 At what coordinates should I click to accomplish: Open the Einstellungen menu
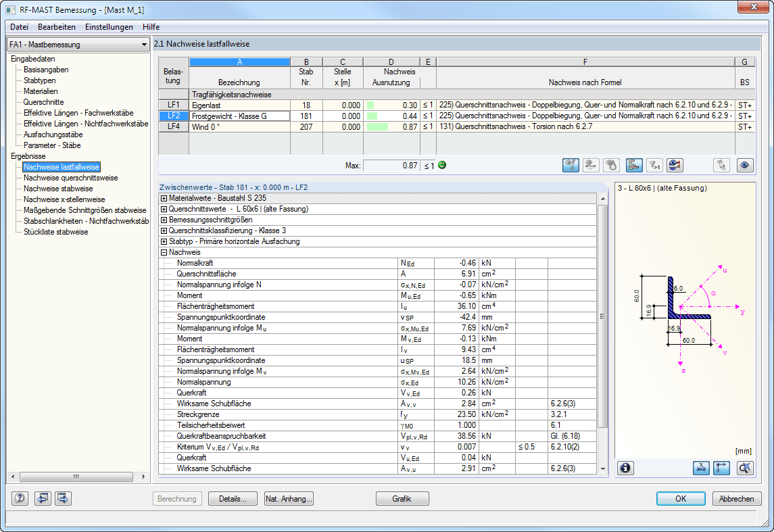coord(109,27)
